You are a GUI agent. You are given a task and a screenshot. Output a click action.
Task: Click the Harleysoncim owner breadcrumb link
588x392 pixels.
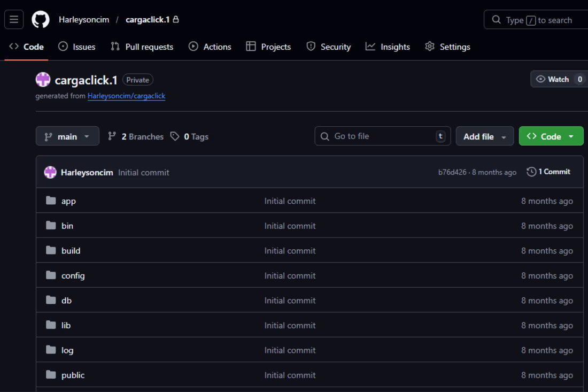84,19
